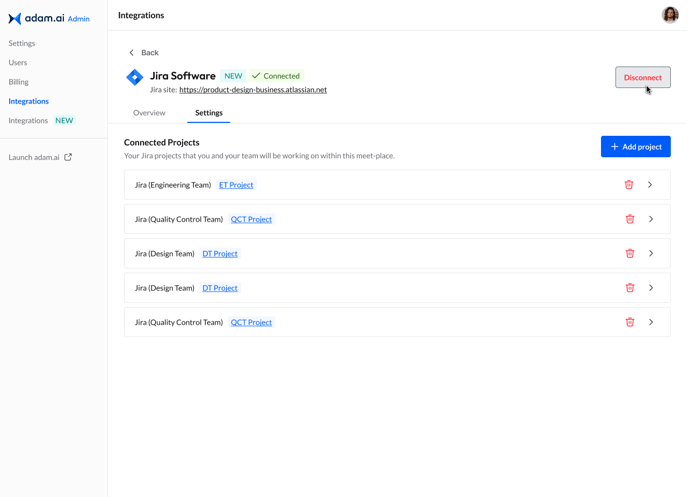Select the Settings tab under Jira Software
Image resolution: width=688 pixels, height=497 pixels.
tap(209, 113)
